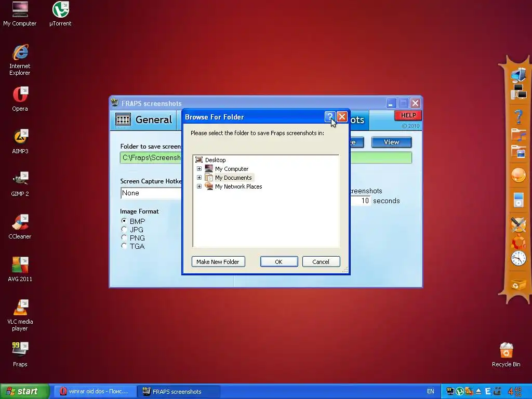The height and width of the screenshot is (399, 532).
Task: Click the blue question mark icon in the side dock
Action: click(x=518, y=117)
